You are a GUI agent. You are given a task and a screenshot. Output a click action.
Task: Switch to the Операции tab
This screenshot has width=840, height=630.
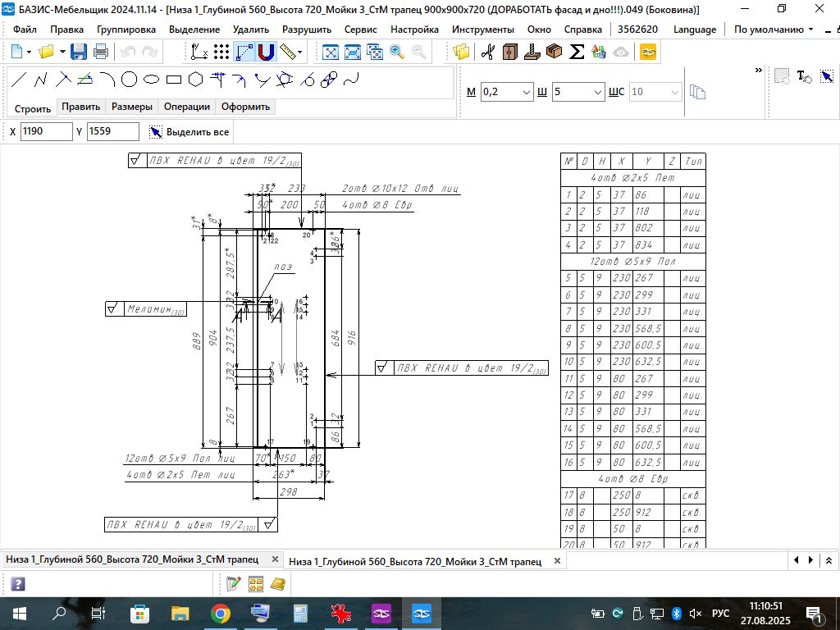[186, 107]
